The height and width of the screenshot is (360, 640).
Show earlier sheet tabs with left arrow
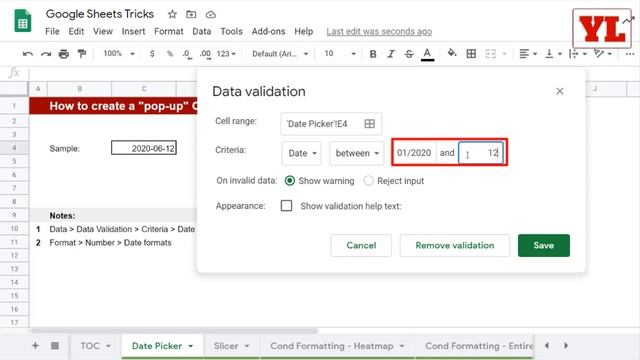click(x=547, y=346)
